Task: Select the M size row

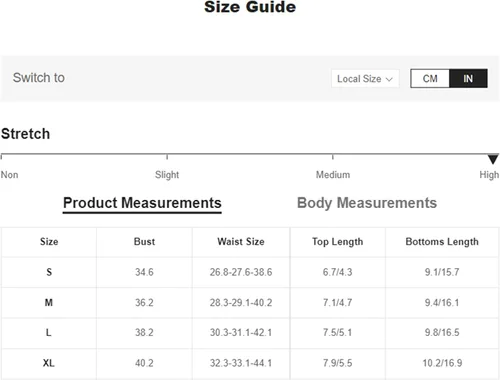Action: 250,303
